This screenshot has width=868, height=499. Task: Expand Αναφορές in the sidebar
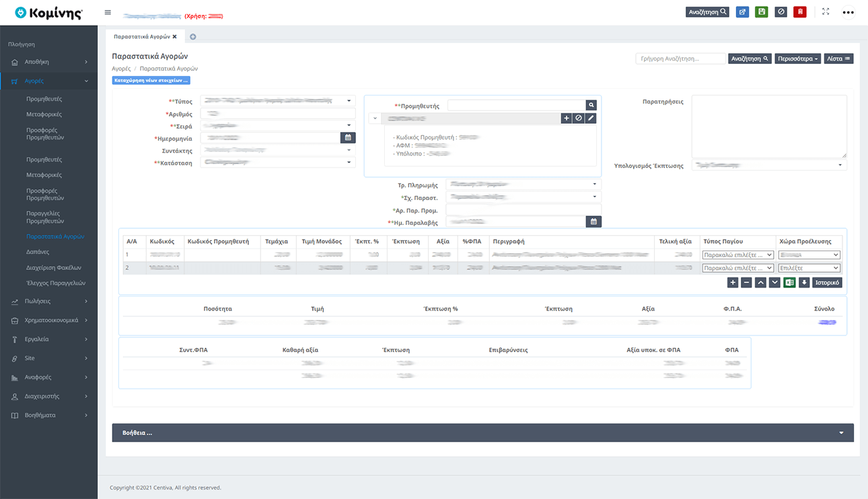pos(48,377)
